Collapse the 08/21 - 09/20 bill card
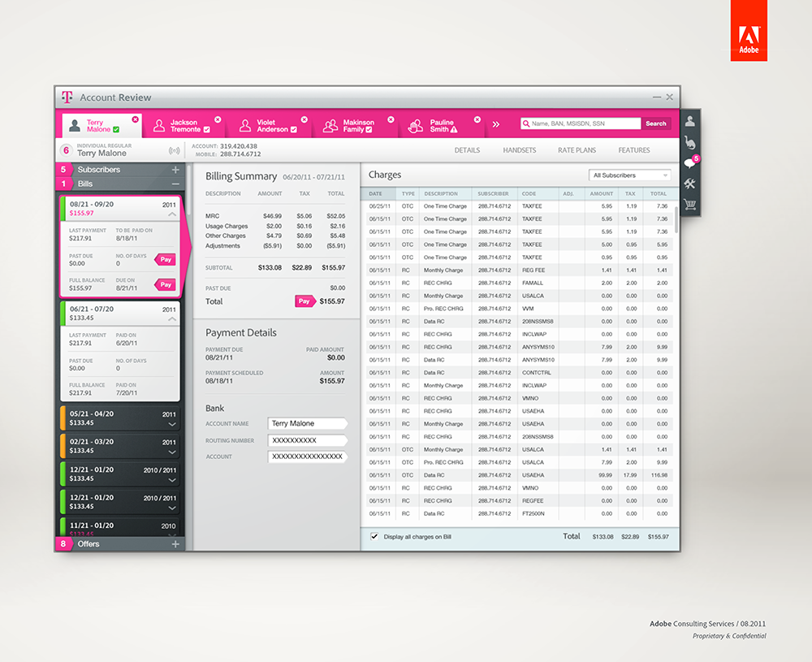The image size is (812, 662). pyautogui.click(x=172, y=214)
